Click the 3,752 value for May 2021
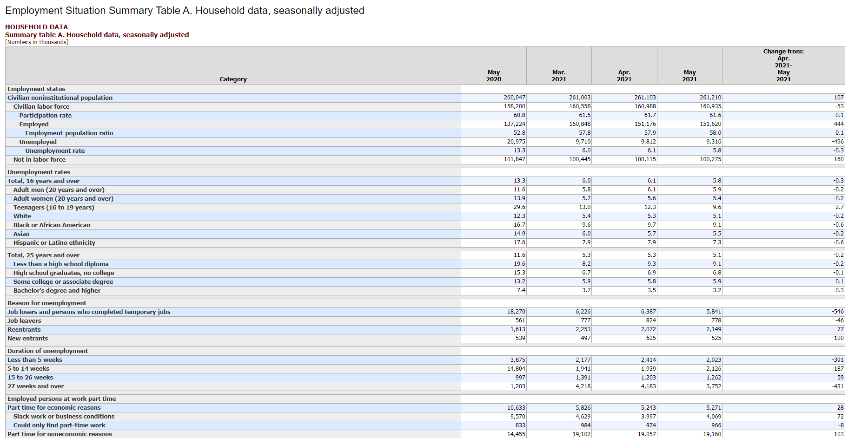This screenshot has height=438, width=868. [x=714, y=386]
